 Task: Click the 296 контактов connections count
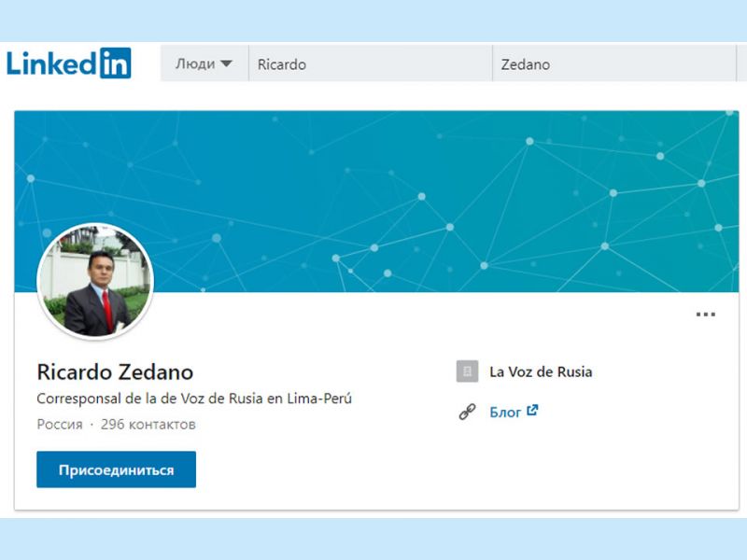pyautogui.click(x=148, y=425)
